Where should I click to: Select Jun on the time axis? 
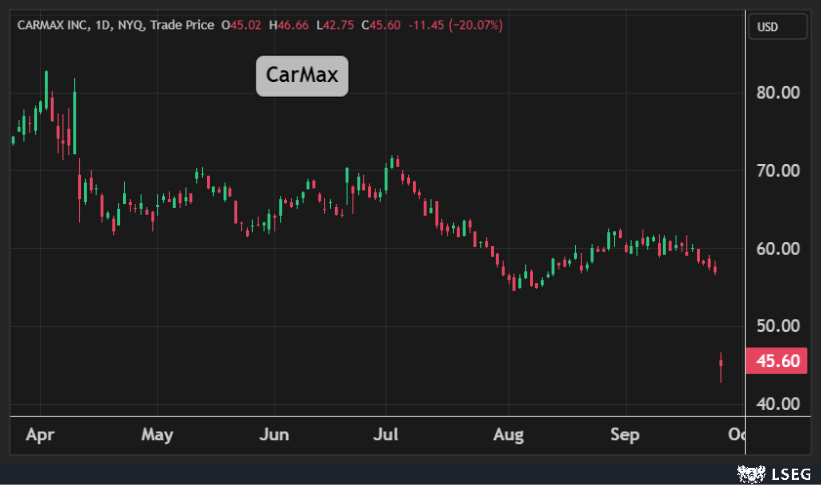click(273, 435)
